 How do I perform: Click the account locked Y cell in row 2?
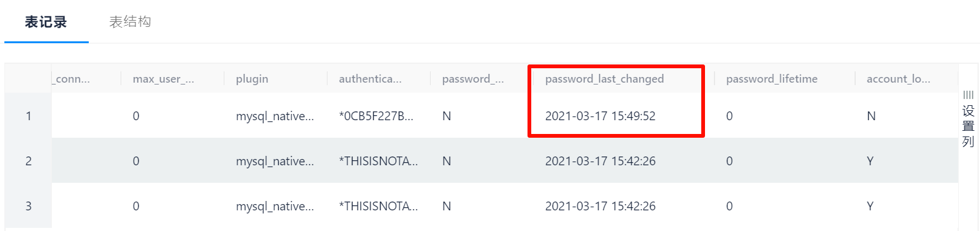(871, 161)
